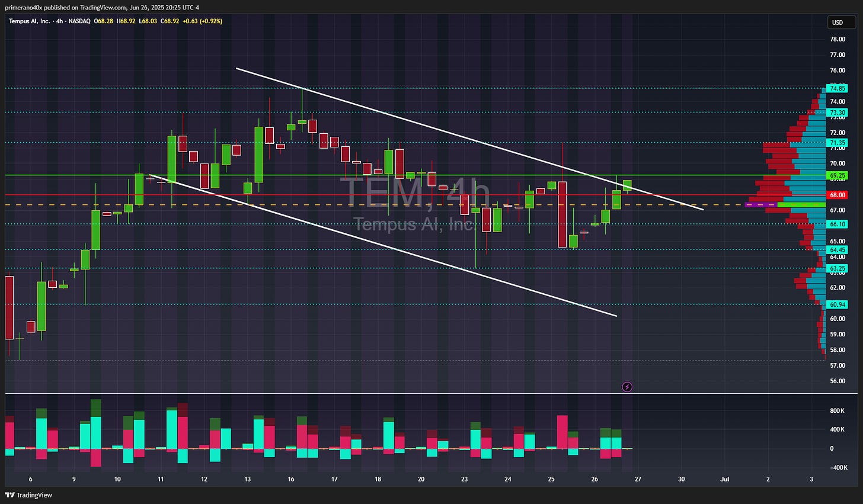Click the close value C68.92
Image resolution: width=863 pixels, height=504 pixels.
point(170,21)
